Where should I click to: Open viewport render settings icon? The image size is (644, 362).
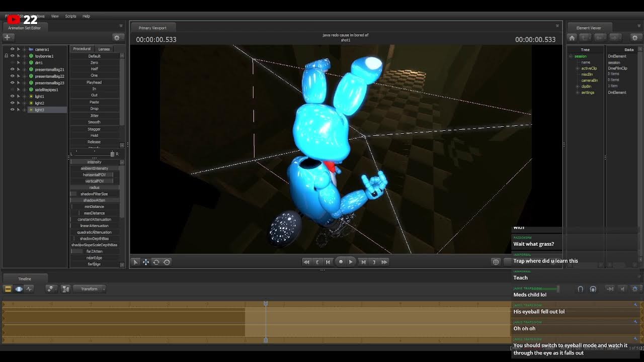click(x=496, y=262)
